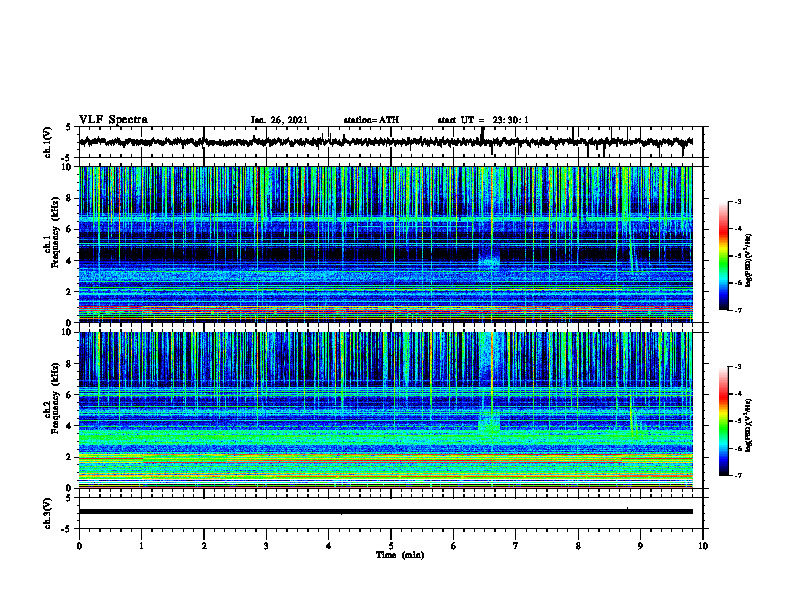Viewport: 792px width, 612px height.
Task: Click the ch.2 spectrogram color scale bar
Action: tap(724, 421)
